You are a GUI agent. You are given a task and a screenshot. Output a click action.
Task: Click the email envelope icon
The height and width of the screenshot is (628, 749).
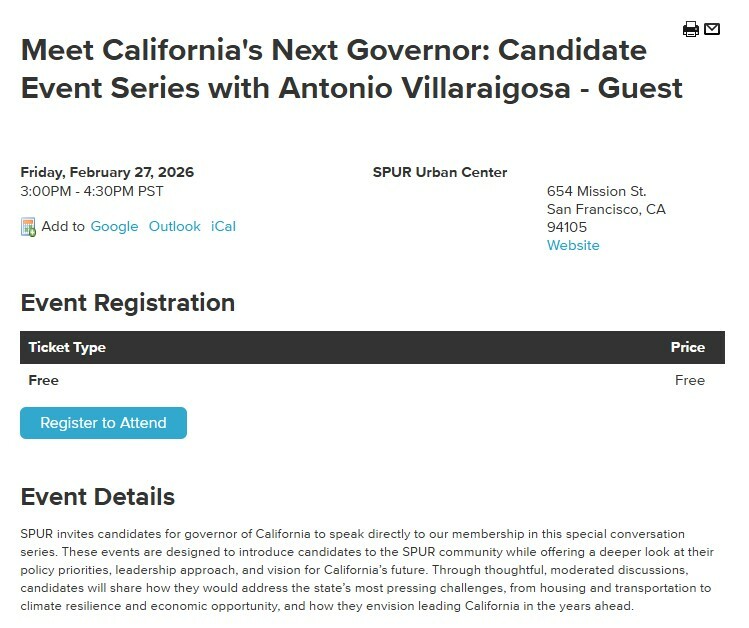(x=712, y=29)
